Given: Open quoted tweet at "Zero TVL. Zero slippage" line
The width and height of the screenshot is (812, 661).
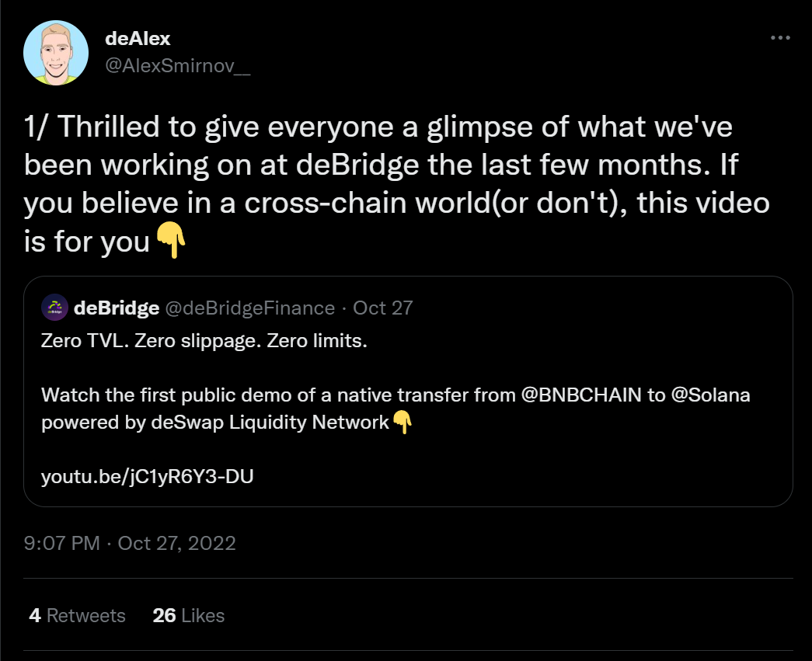Looking at the screenshot, I should pos(204,342).
